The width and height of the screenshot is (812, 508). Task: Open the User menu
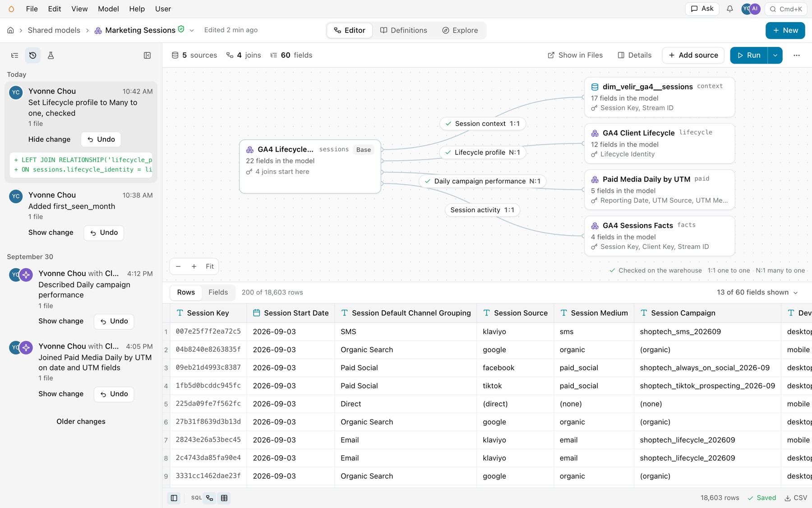(x=163, y=9)
